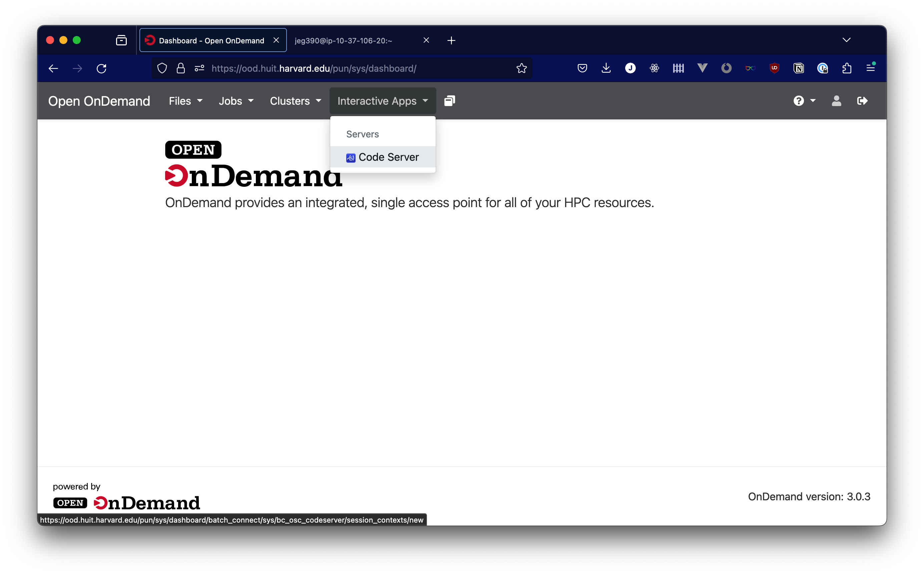Open the Clusters dropdown menu
924x575 pixels.
click(296, 101)
